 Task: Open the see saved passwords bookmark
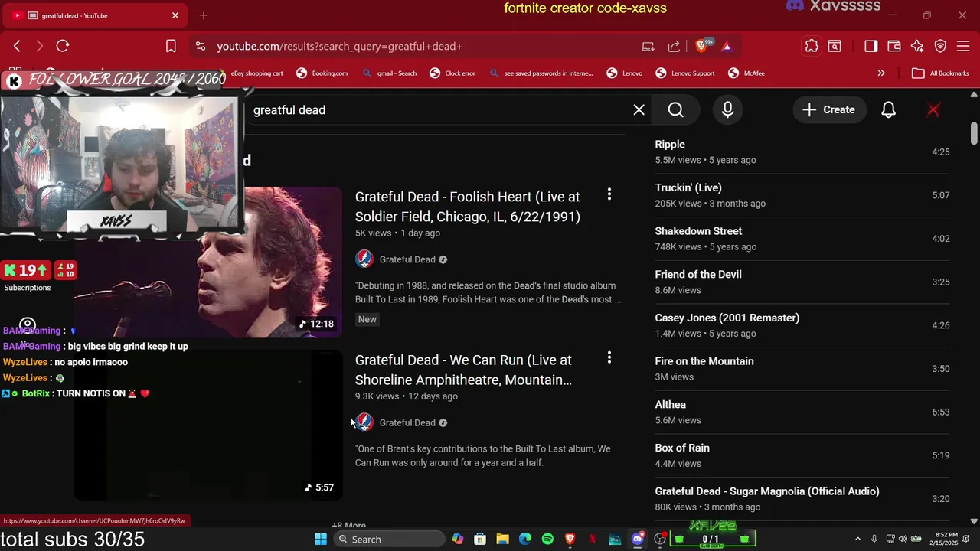(541, 73)
